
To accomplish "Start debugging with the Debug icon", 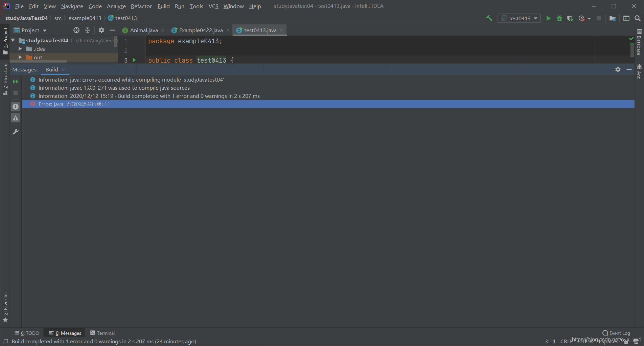I will 559,18.
